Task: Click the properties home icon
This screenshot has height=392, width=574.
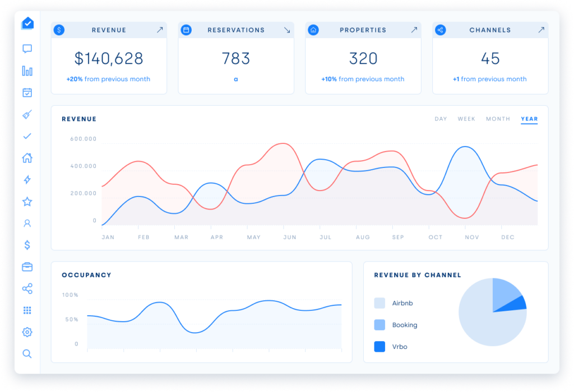Action: 27,158
